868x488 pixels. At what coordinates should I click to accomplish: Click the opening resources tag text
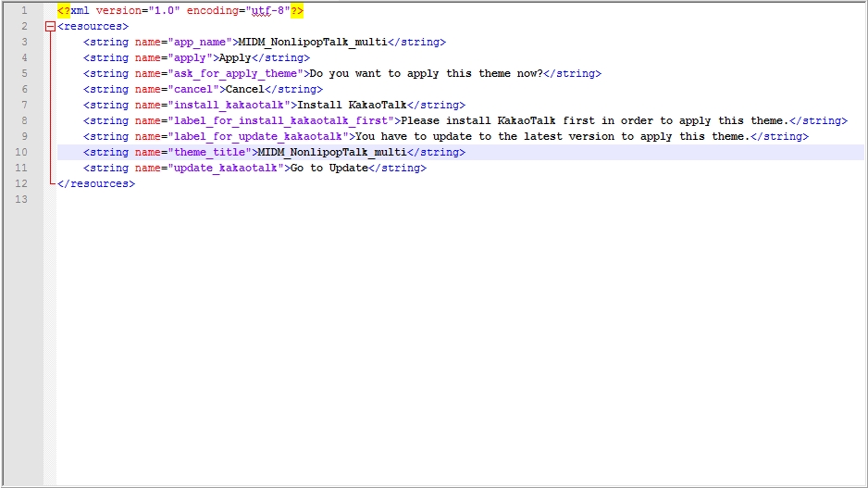pos(93,27)
